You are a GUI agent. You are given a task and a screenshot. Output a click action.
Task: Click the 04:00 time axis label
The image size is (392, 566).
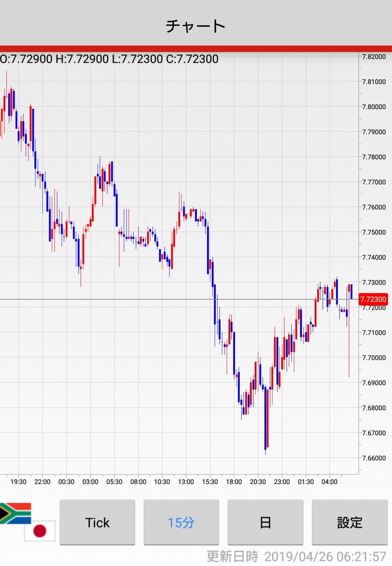point(330,482)
